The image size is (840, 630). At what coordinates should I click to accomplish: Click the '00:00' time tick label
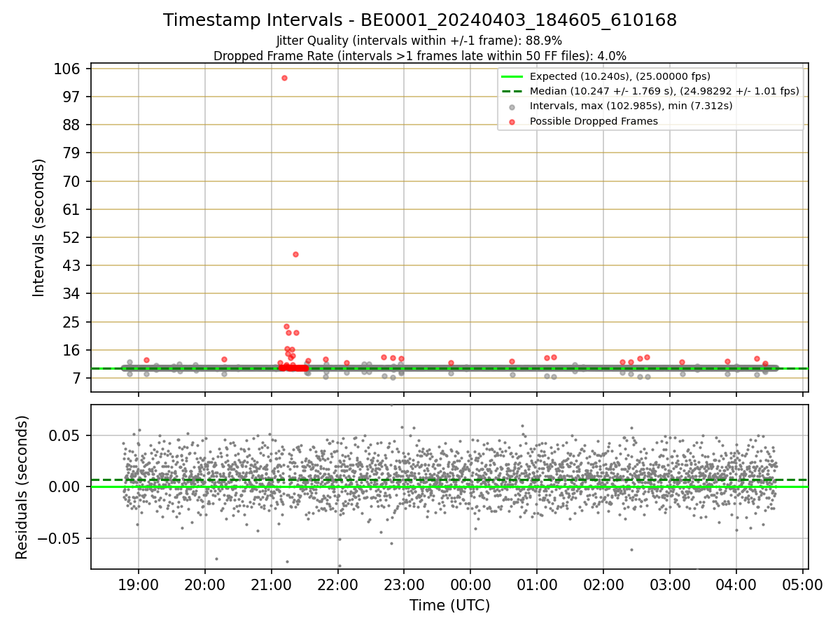[470, 584]
